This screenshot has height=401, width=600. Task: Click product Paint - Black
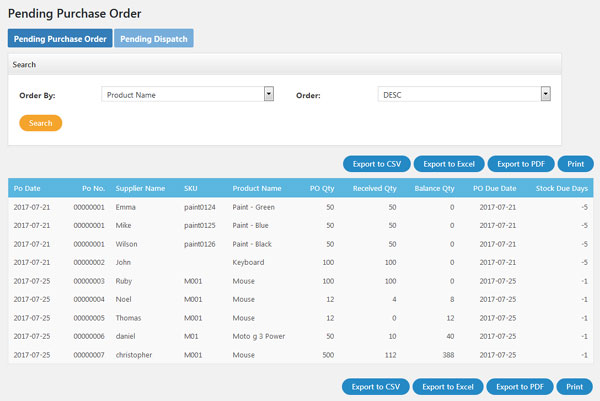pos(252,244)
